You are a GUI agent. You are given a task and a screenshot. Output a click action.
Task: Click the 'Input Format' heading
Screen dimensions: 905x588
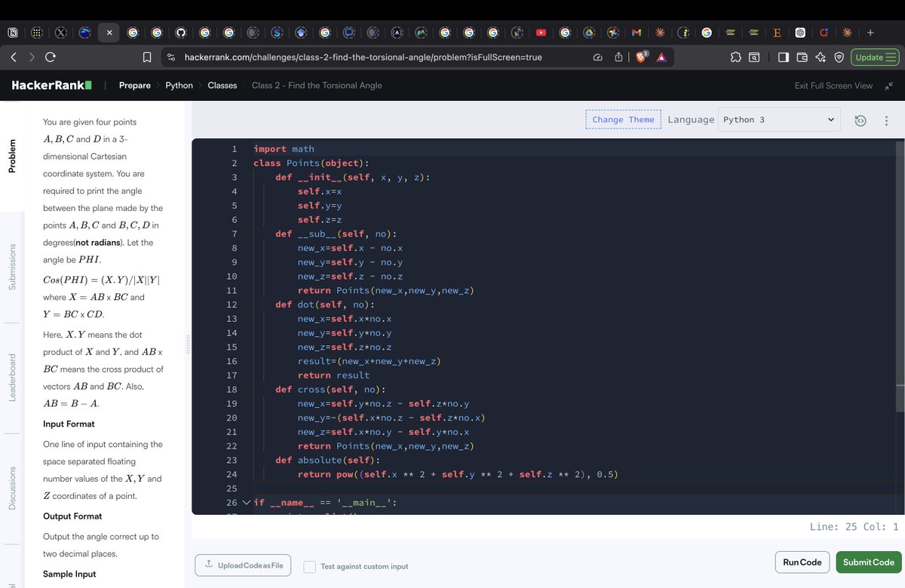[69, 424]
